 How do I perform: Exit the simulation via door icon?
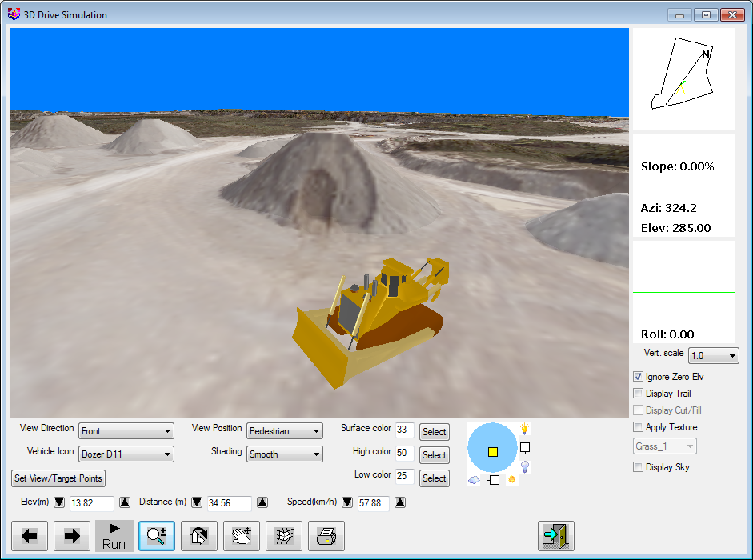556,535
